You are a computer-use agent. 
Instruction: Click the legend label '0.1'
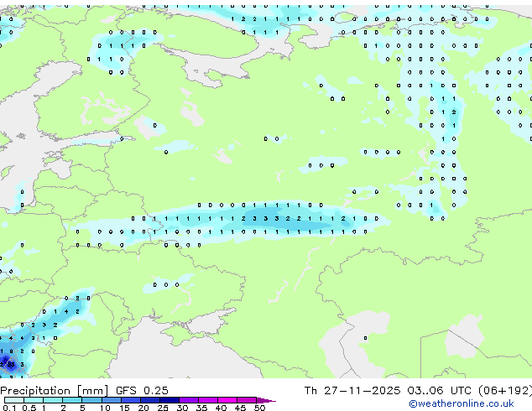[9, 408]
